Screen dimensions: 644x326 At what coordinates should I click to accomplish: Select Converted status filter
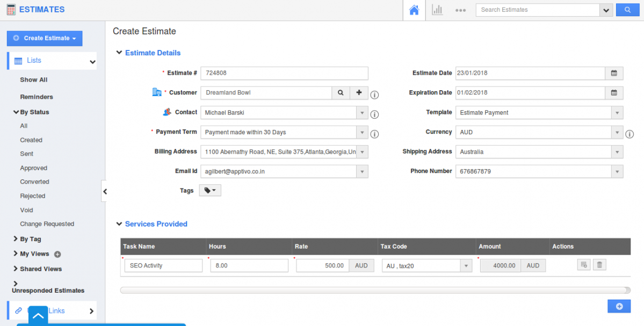34,182
